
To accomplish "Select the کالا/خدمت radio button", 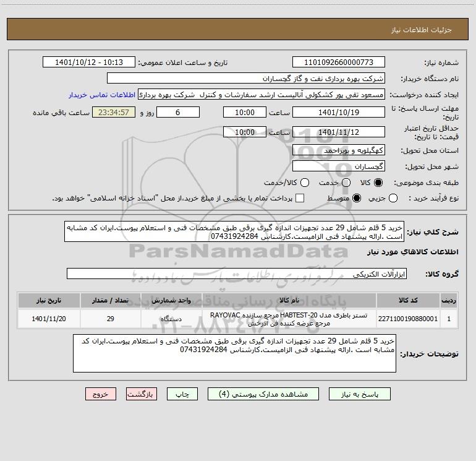I will 305,183.
